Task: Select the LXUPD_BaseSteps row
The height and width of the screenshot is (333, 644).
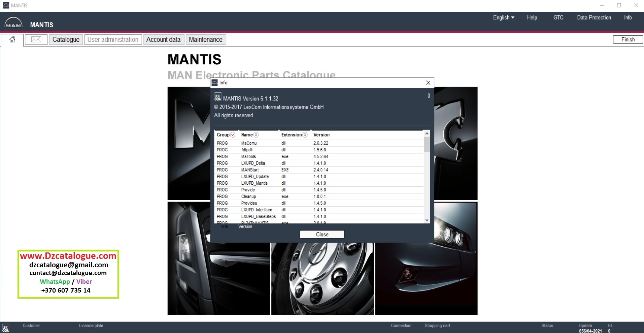Action: click(x=319, y=217)
